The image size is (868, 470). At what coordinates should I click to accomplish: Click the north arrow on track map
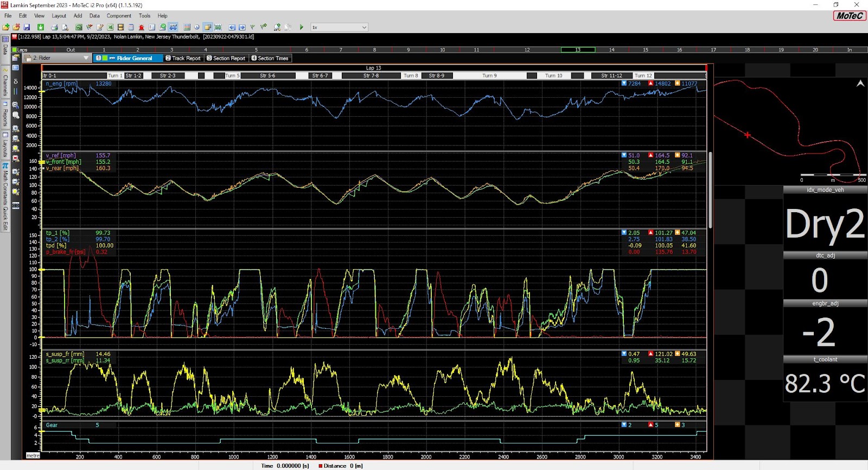(x=860, y=84)
